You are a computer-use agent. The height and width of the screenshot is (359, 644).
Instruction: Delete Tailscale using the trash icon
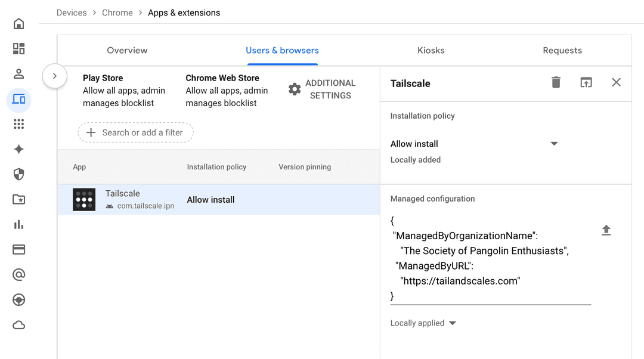[556, 83]
